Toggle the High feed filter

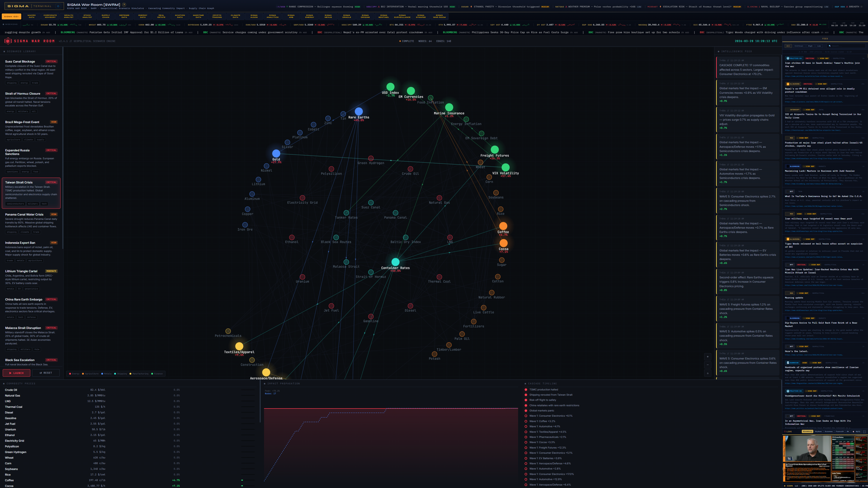point(810,46)
